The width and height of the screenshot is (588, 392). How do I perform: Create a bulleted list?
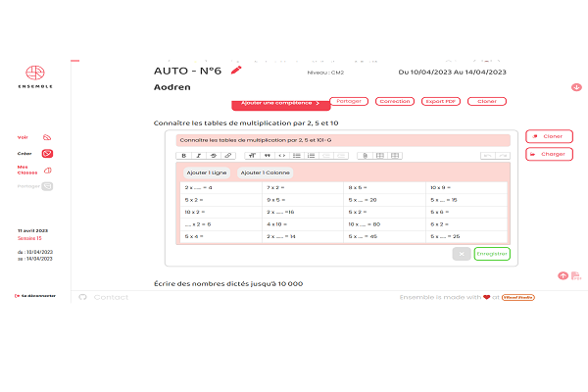[296, 156]
